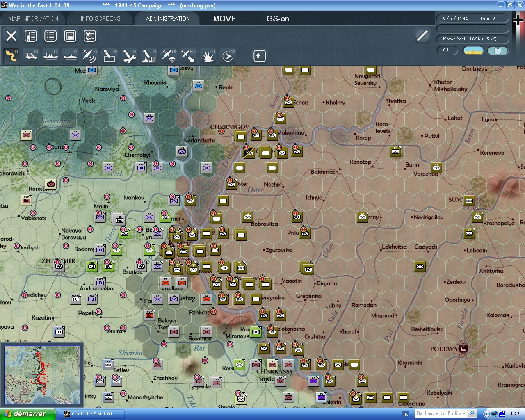Viewport: 525px width, 420px height.
Task: Click the explosion icon (F11)
Action: coord(208,56)
